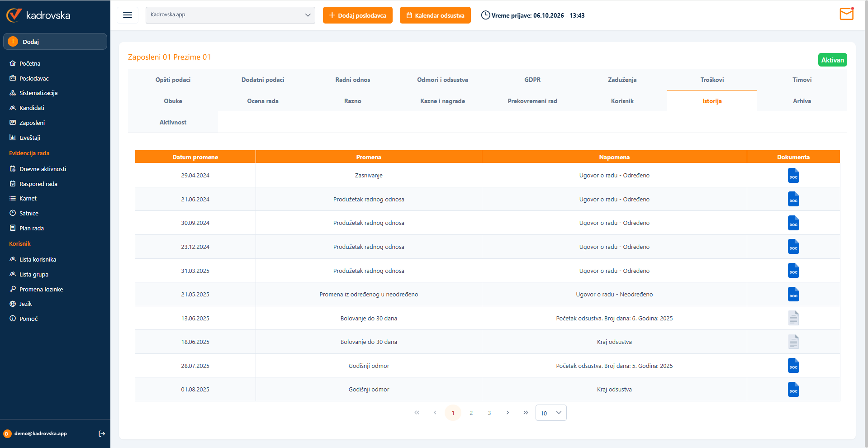This screenshot has width=868, height=448.
Task: Open document icon for 13.06.2025 Bolovanje row
Action: coord(793,318)
